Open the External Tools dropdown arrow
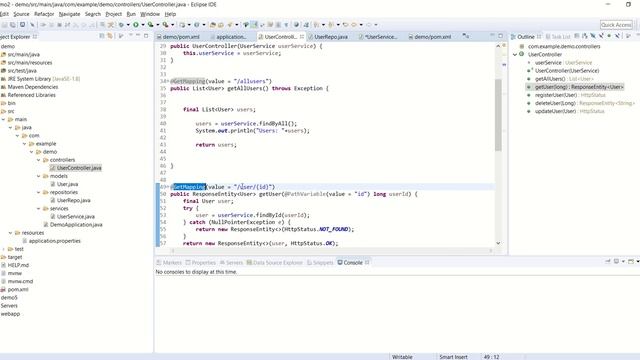Image resolution: width=640 pixels, height=360 pixels. (172, 25)
